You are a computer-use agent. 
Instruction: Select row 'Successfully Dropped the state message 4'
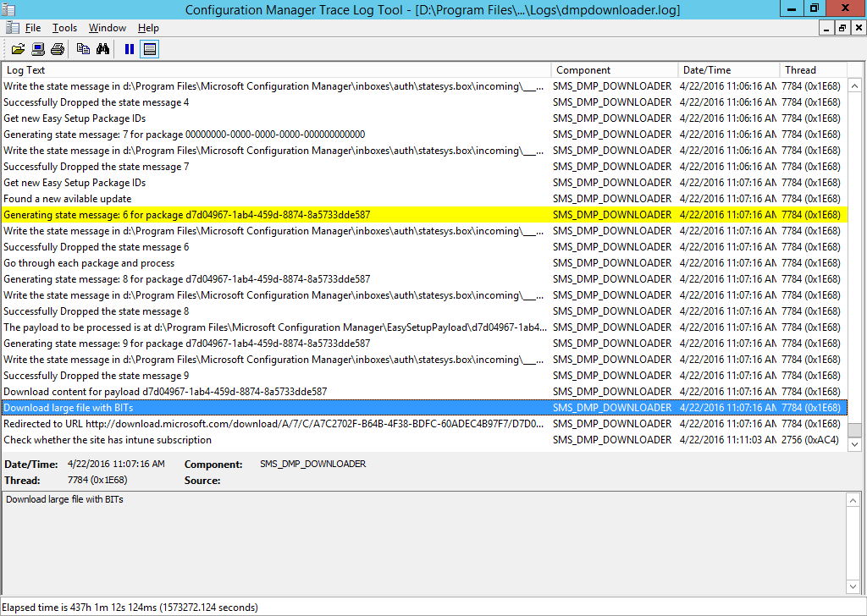click(x=424, y=102)
